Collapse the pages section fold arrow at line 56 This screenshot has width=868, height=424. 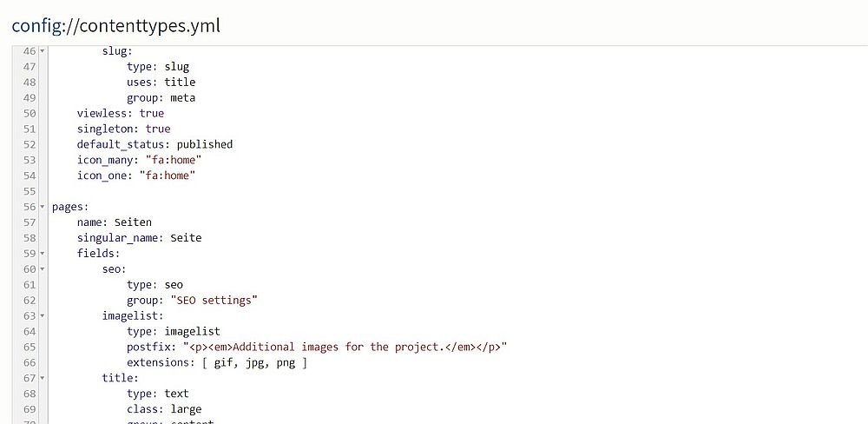tap(43, 207)
